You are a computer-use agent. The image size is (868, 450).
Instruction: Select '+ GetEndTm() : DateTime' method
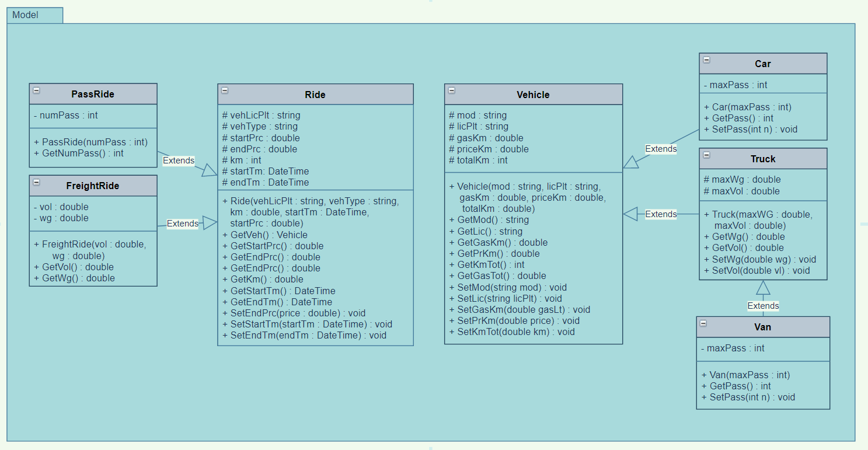click(x=277, y=302)
